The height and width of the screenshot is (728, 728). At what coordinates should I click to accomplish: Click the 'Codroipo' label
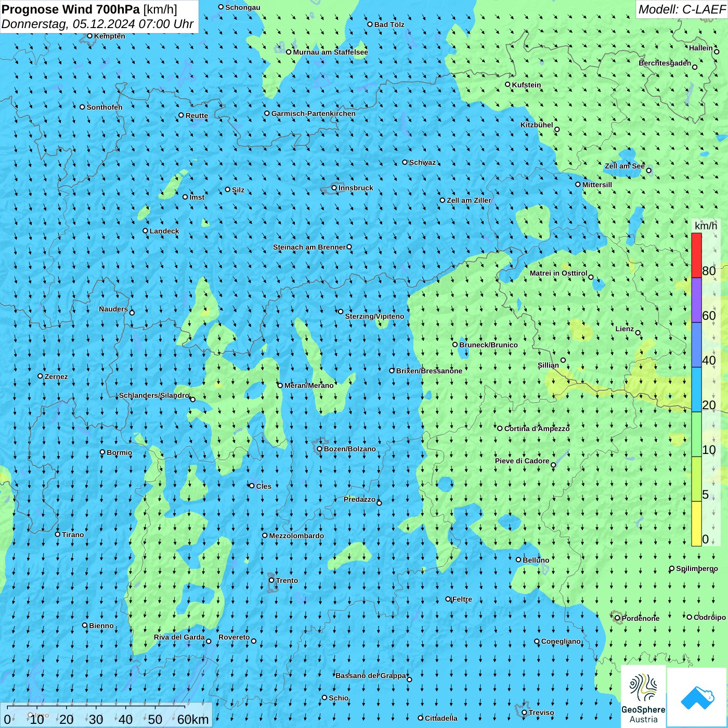click(x=710, y=617)
